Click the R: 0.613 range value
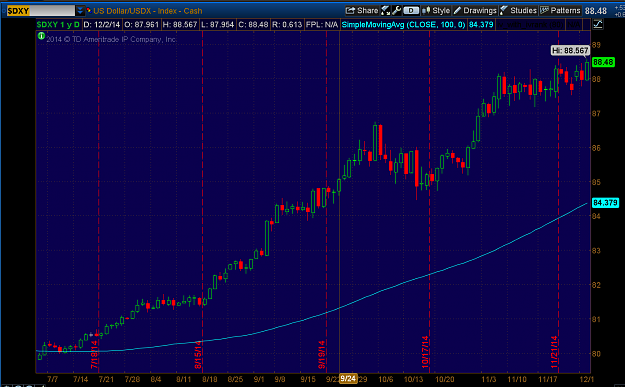The width and height of the screenshot is (625, 387). coord(287,25)
